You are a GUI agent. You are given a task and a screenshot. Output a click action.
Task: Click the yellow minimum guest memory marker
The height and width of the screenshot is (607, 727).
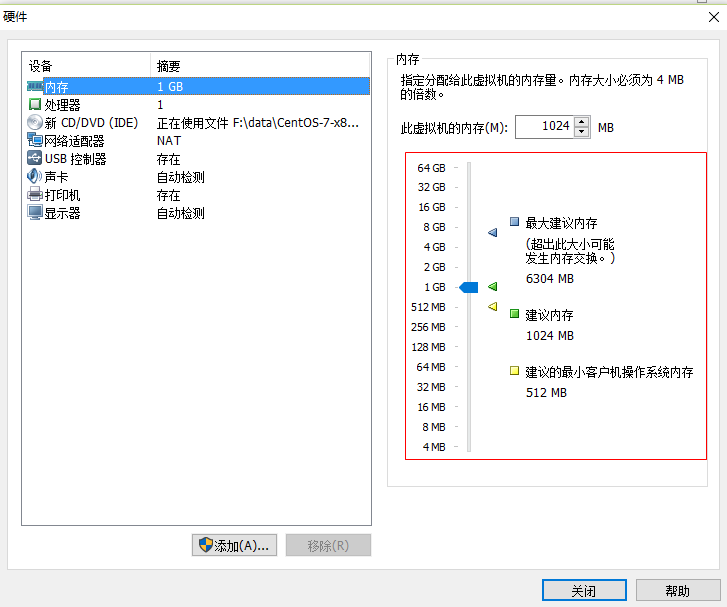(492, 307)
